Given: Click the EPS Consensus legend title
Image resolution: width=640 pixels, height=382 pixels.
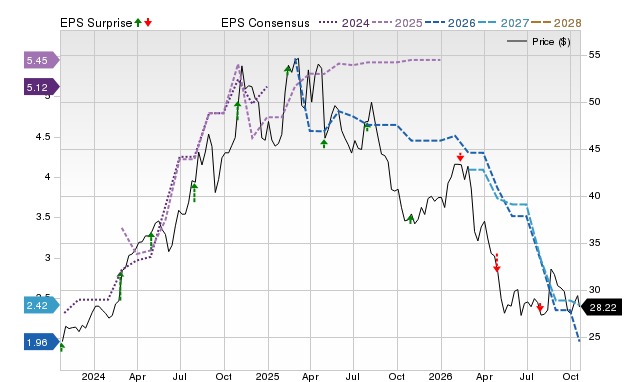Looking at the screenshot, I should pyautogui.click(x=265, y=23).
